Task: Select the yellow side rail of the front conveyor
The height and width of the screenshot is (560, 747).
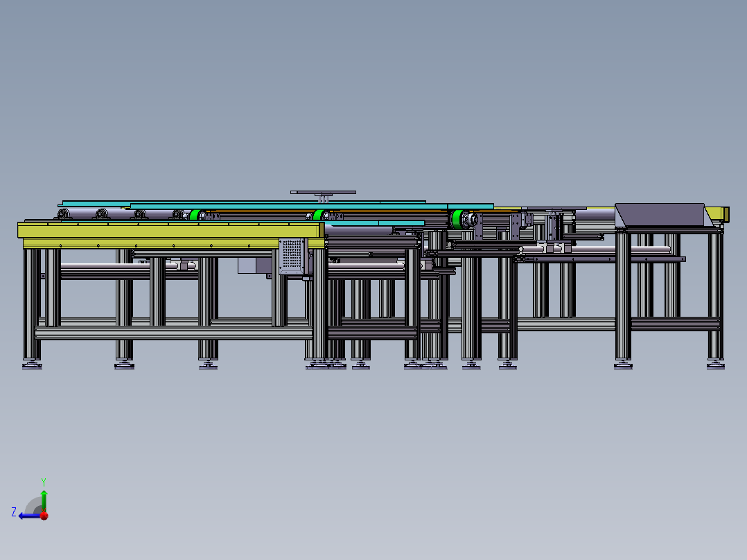Action: pos(170,230)
